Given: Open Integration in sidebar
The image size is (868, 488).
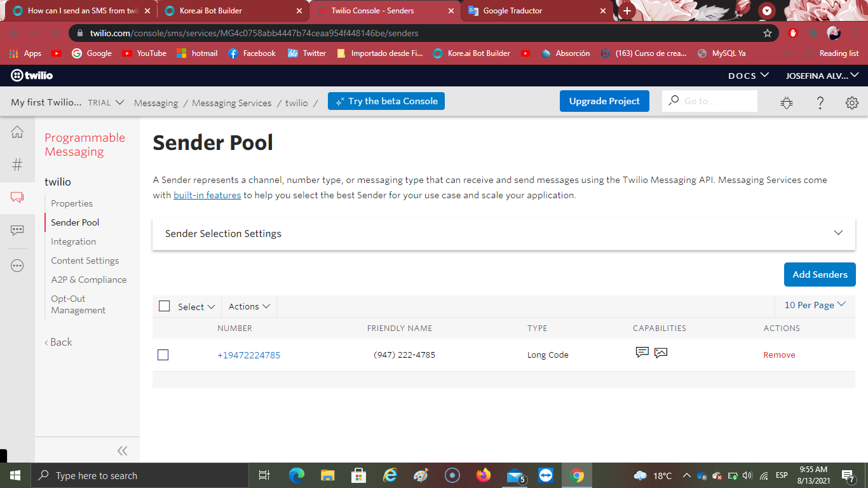Looking at the screenshot, I should click(x=73, y=241).
